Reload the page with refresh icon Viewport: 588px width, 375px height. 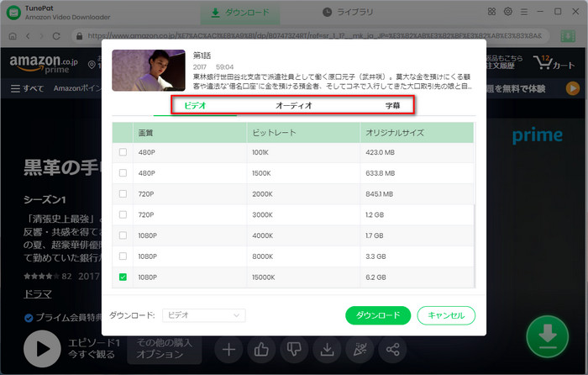(x=56, y=36)
